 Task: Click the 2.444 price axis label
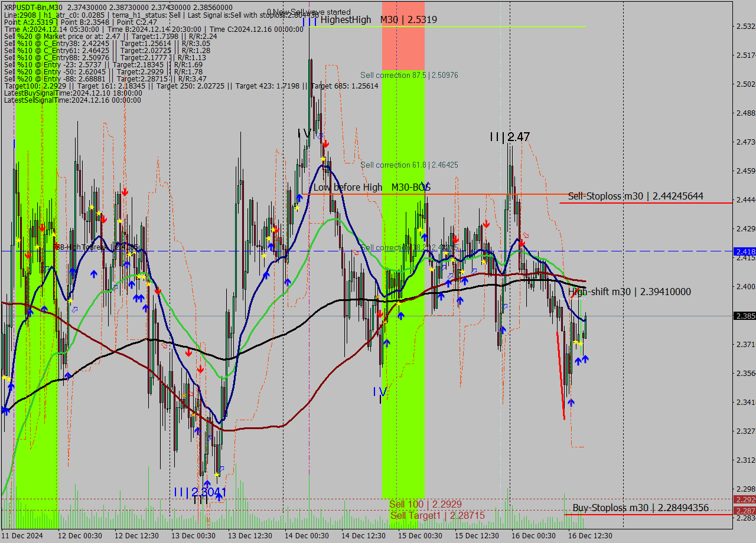[x=745, y=200]
